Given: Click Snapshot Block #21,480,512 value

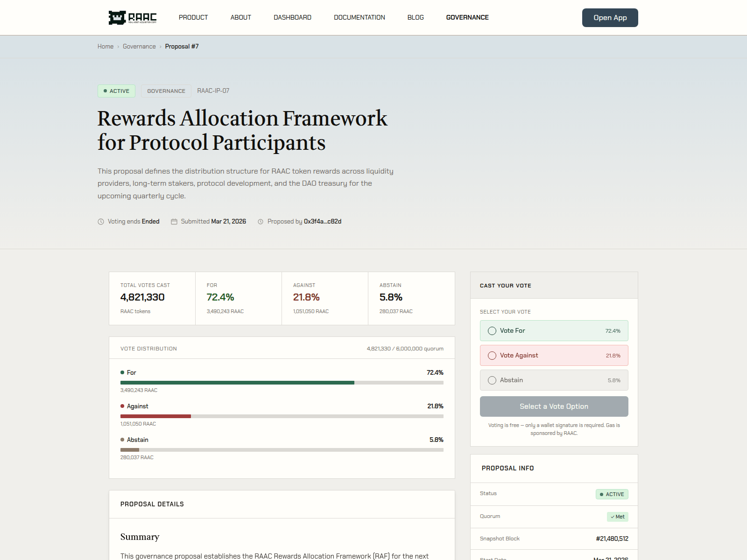Looking at the screenshot, I should pos(612,539).
